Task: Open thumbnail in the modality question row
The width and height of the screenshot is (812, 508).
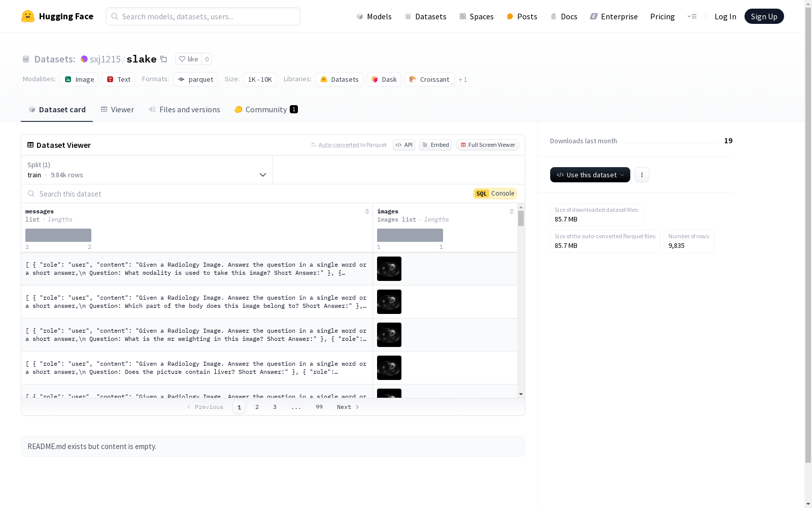Action: (x=389, y=269)
